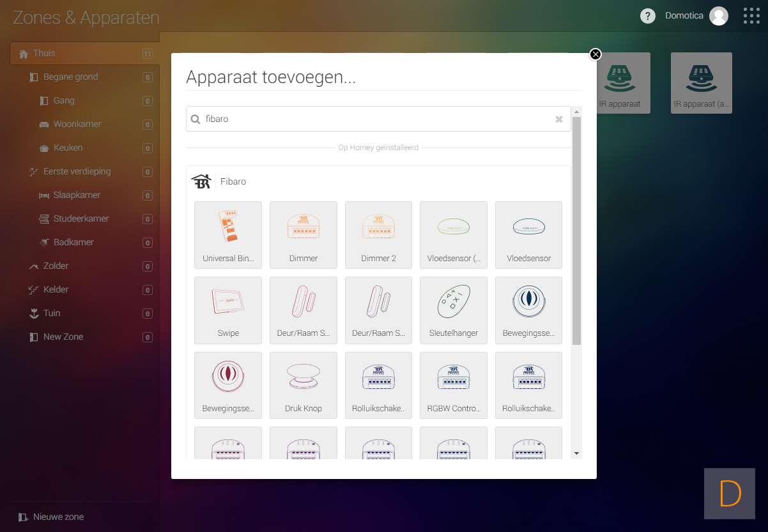
Task: Choose the Fibaro Dimmer 2 device
Action: point(379,234)
